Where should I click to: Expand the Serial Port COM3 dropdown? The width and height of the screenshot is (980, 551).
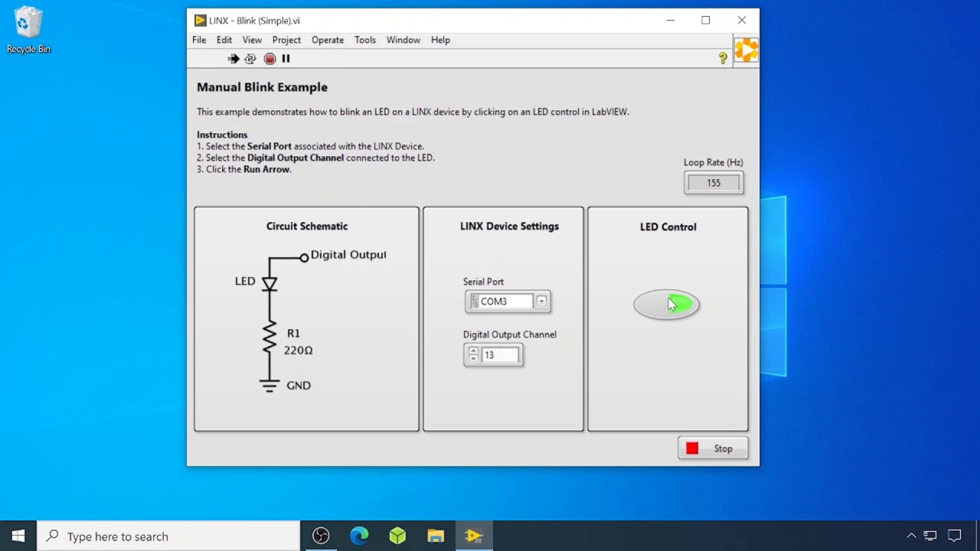click(541, 302)
